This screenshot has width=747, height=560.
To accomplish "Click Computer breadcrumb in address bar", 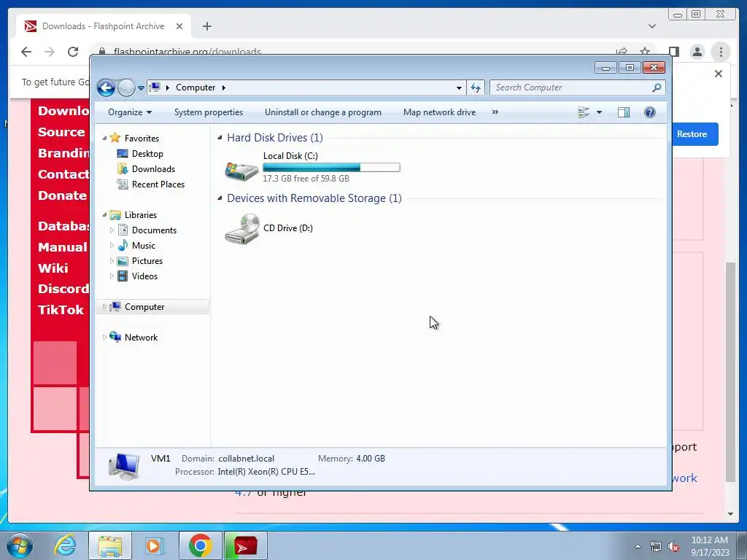I will 196,87.
